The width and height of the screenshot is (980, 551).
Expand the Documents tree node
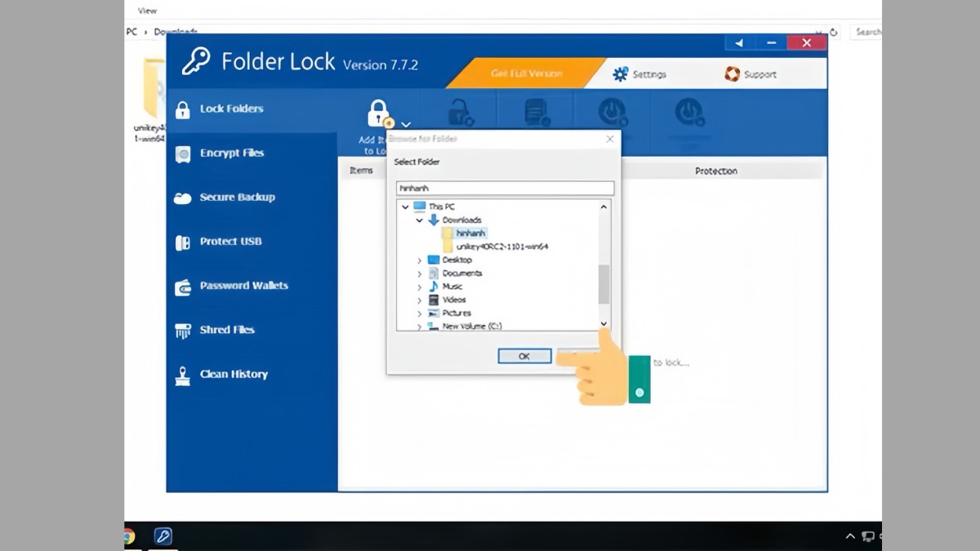pyautogui.click(x=420, y=273)
